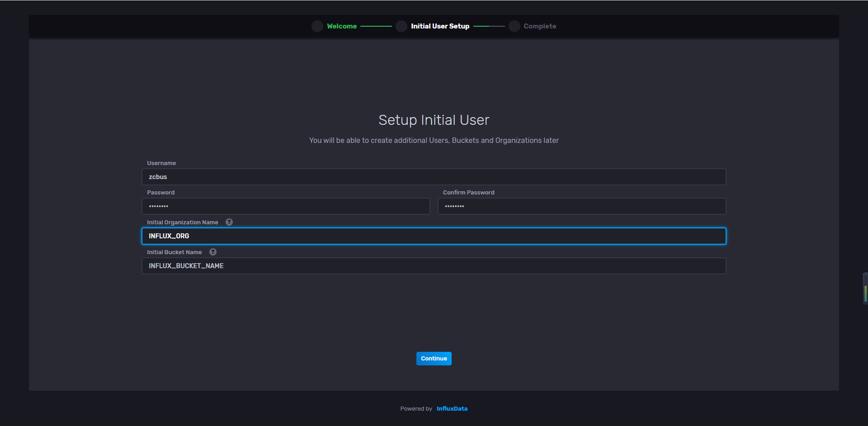Click the Complete step circle indicator
This screenshot has height=426, width=868.
514,26
